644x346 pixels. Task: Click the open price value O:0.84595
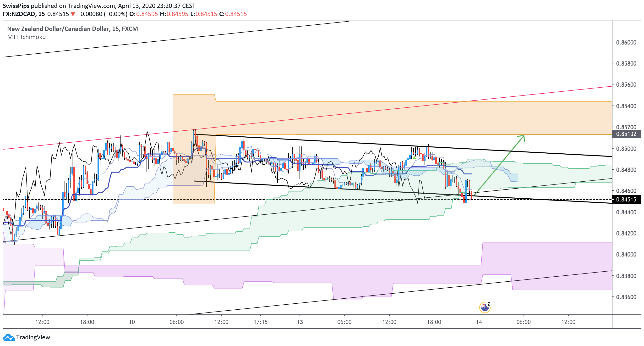[143, 14]
